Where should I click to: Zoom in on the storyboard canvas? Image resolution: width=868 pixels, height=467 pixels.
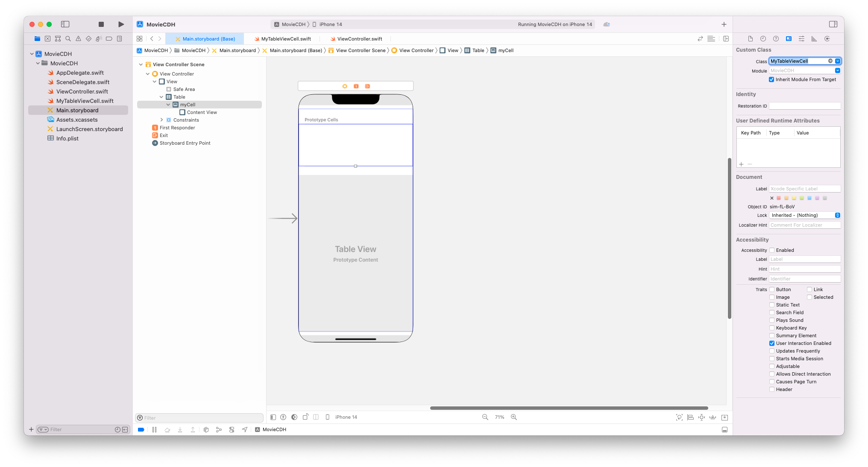coord(514,417)
